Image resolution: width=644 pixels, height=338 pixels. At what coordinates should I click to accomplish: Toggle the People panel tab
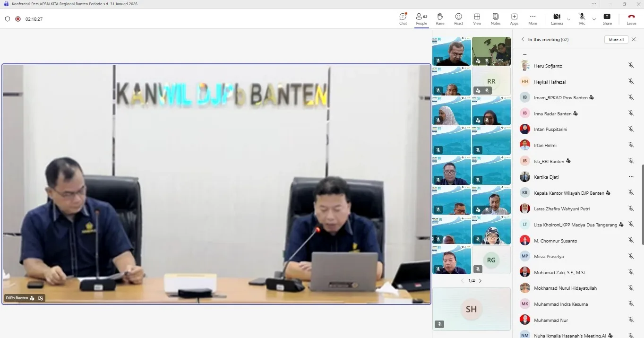[x=421, y=19]
